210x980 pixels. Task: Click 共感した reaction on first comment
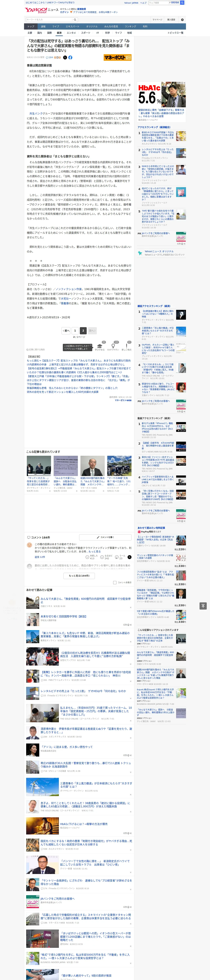[x=92, y=557]
